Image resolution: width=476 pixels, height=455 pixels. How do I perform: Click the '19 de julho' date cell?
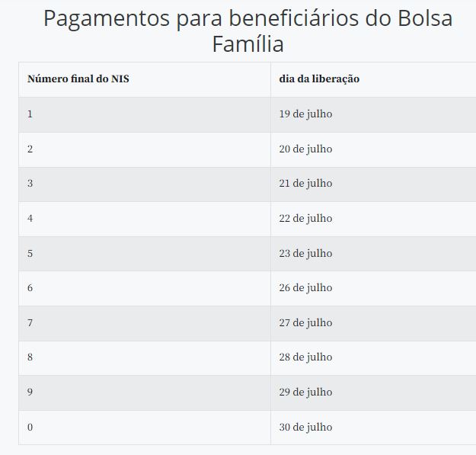point(373,114)
